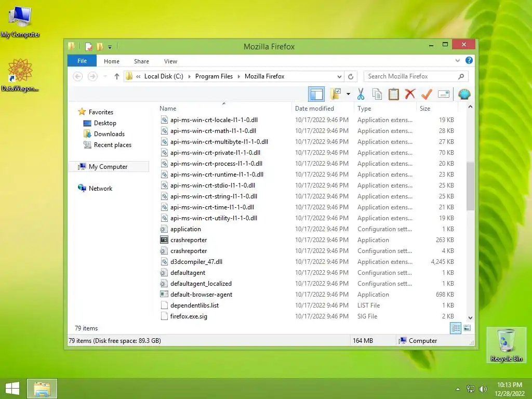Select Recent places in navigation pane
Viewport: 532px width, 399px height.
[113, 145]
